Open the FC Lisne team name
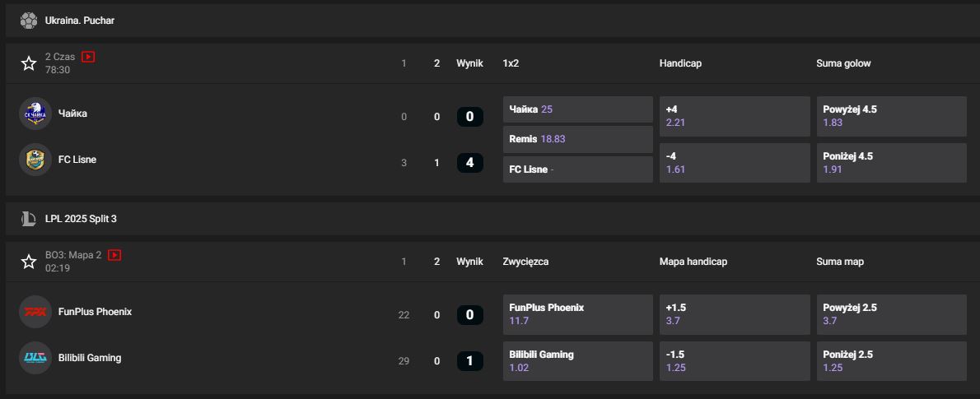Screen dimensions: 980x399 pos(77,160)
